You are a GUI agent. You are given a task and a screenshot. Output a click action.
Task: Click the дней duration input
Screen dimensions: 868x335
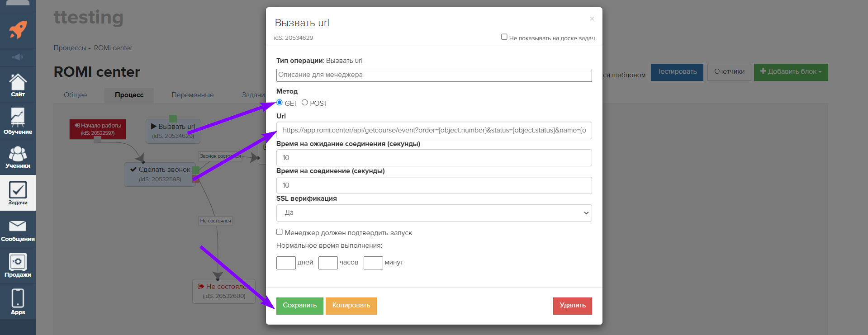(x=286, y=263)
